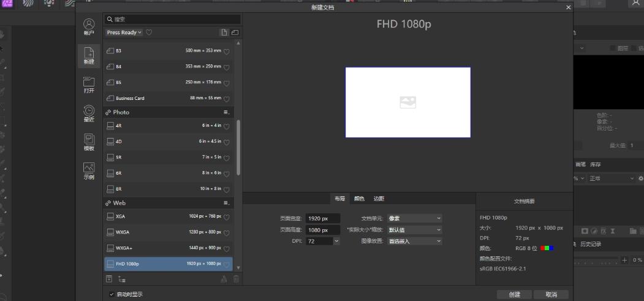This screenshot has width=644, height=301.
Task: Click the RGB color swatch in summary
Action: [x=547, y=248]
